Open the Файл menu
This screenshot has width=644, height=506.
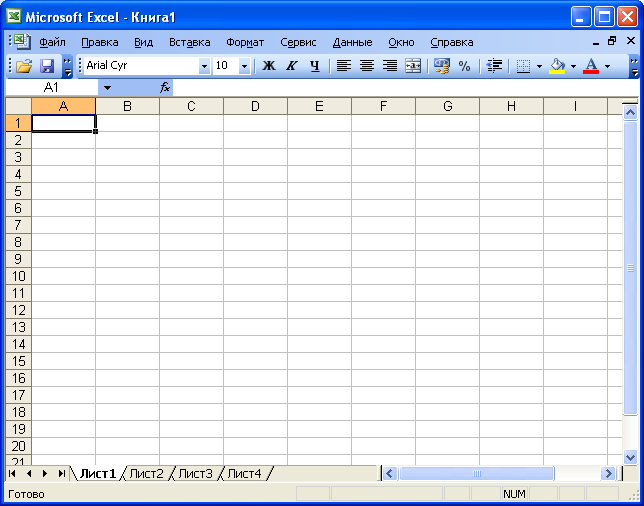52,42
